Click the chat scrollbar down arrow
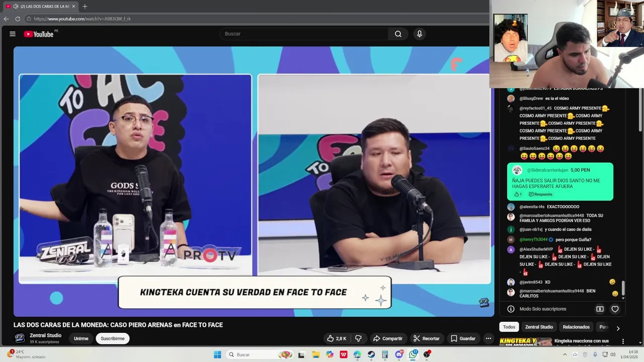The image size is (644, 362). [x=623, y=299]
